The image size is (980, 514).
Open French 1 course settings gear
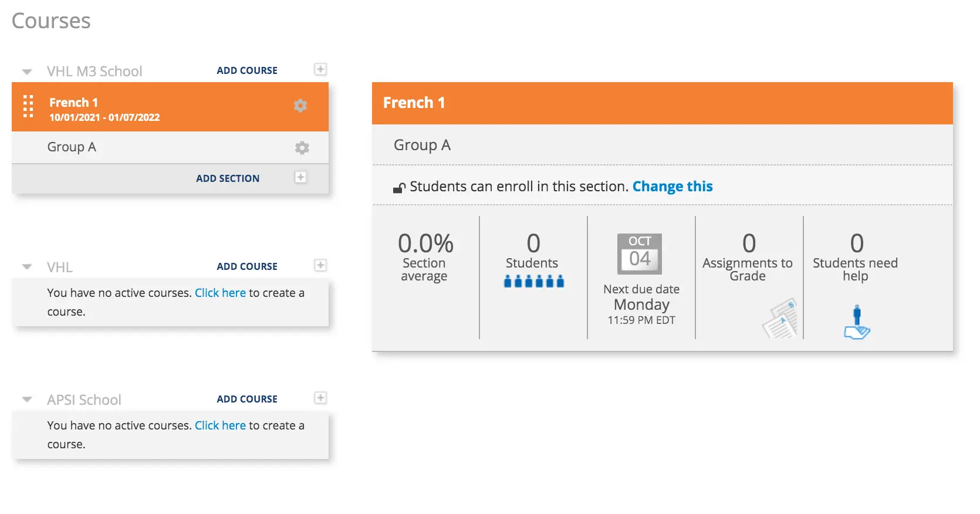(x=300, y=106)
